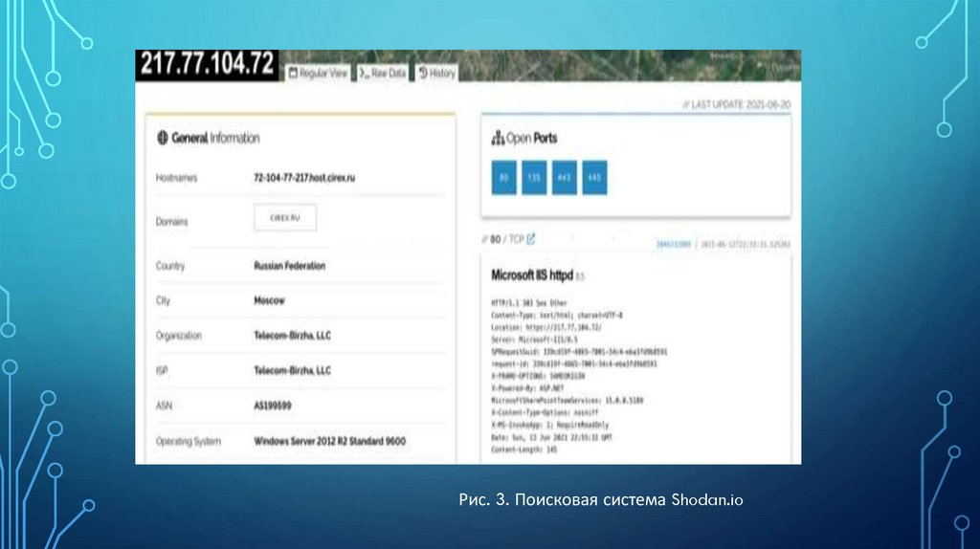Click the Organization value Telecom-Birzha, LLC
Screen dimensions: 980x549
(293, 336)
